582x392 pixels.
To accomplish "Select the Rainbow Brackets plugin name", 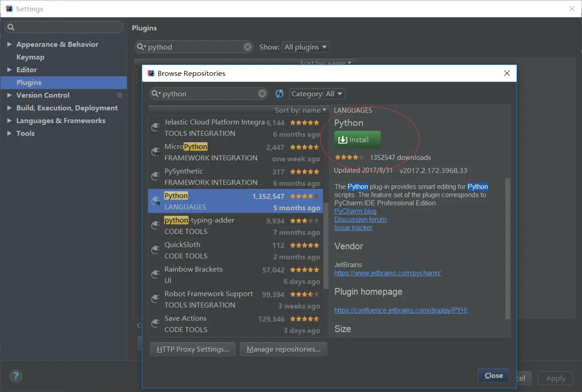I will 193,269.
